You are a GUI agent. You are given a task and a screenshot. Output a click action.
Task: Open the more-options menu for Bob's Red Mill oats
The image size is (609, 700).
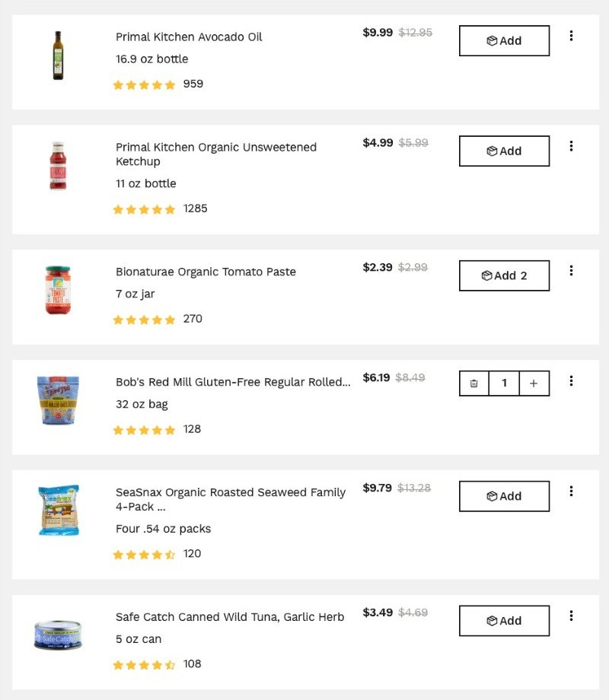coord(571,380)
